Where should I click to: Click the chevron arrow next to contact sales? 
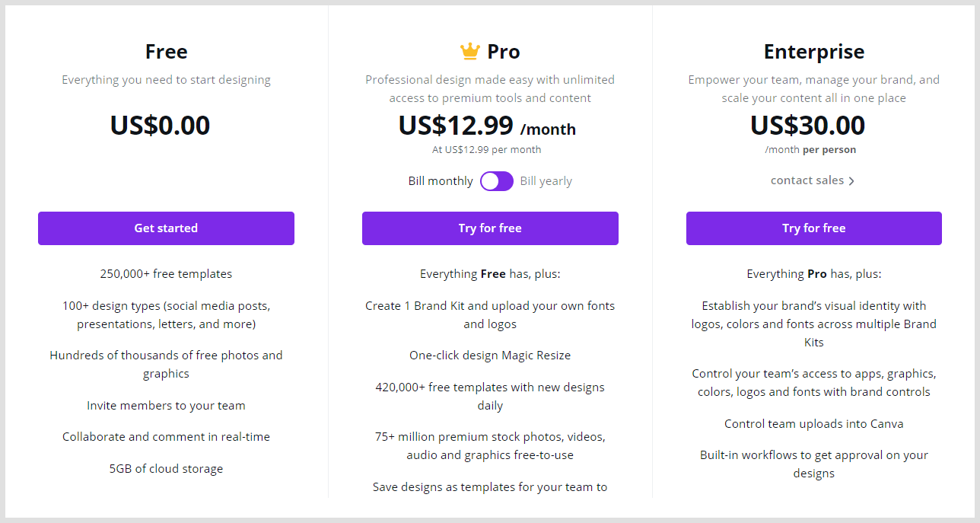[x=851, y=181]
